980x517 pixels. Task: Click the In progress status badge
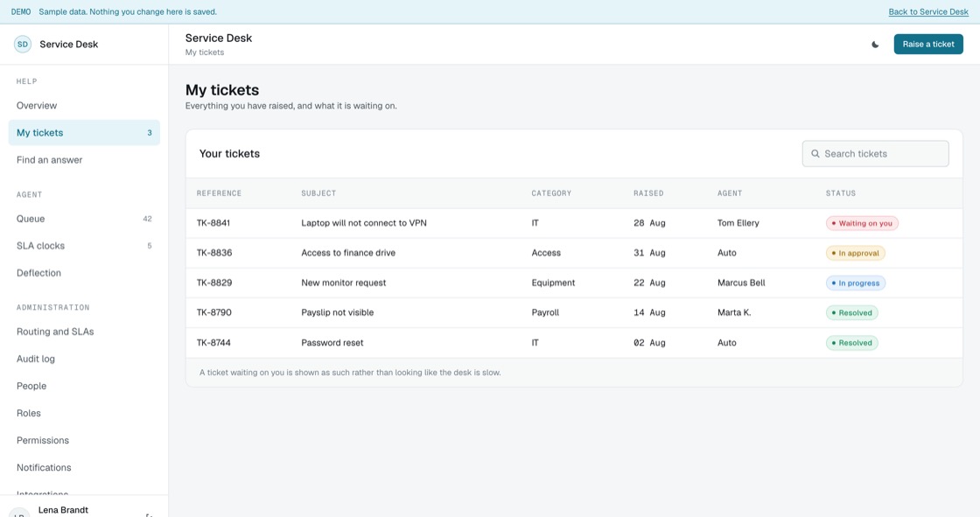pos(856,283)
